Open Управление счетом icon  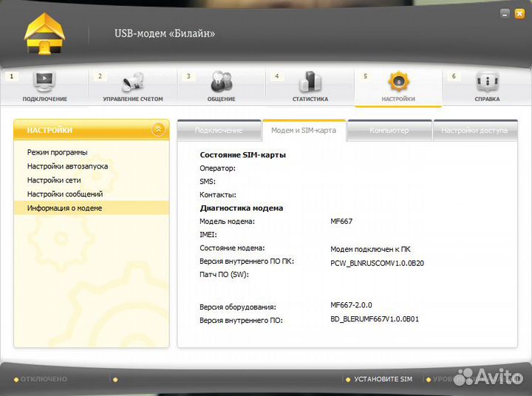tap(133, 82)
